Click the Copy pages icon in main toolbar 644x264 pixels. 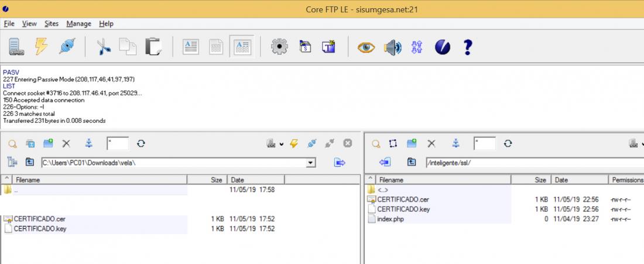pyautogui.click(x=128, y=47)
